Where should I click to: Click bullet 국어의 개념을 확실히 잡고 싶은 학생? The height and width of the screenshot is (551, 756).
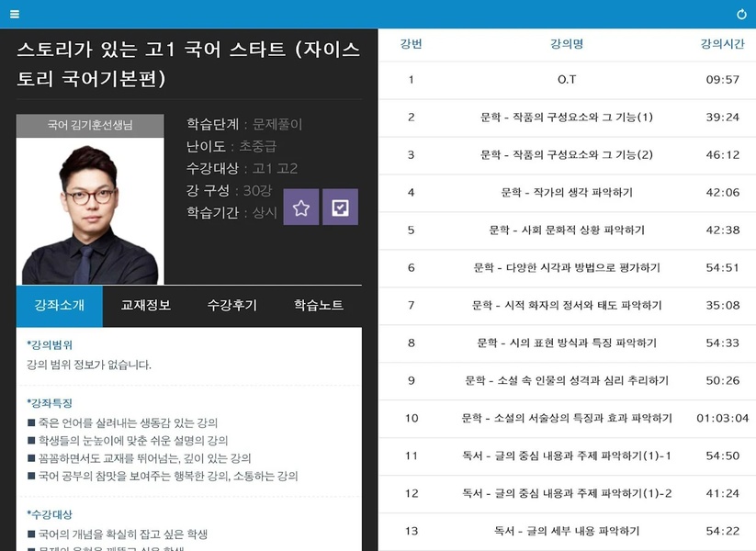coord(118,534)
